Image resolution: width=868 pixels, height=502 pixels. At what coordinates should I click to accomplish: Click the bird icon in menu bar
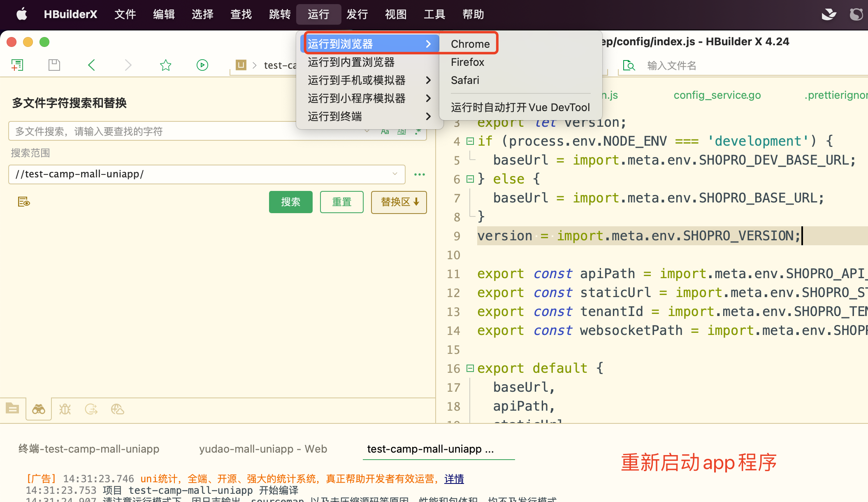[829, 14]
